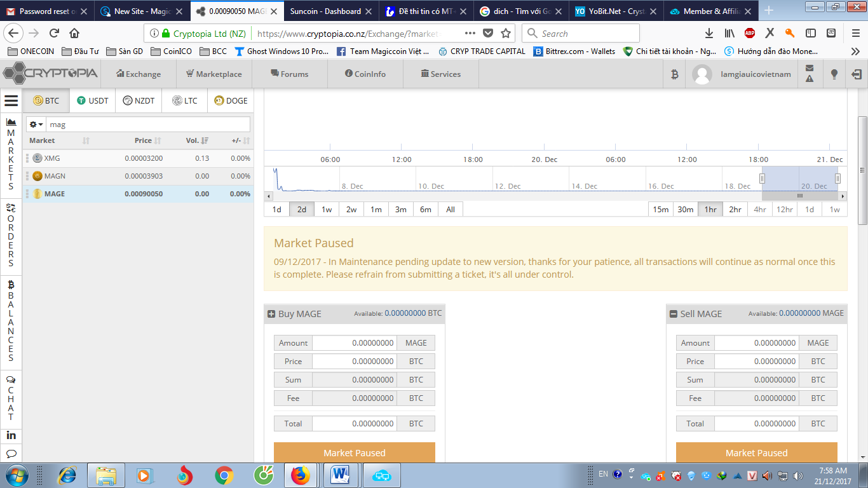Click the lightbulb theme icon
Image resolution: width=868 pixels, height=488 pixels.
(834, 74)
